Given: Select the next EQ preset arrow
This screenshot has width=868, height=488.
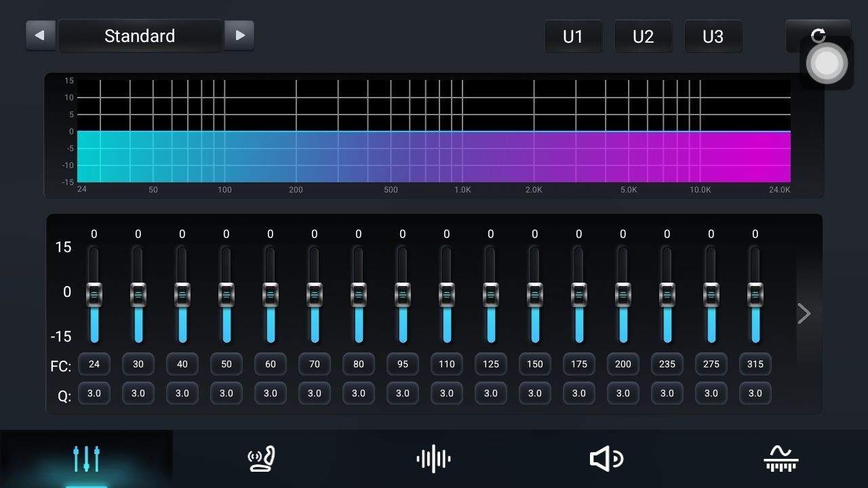Looking at the screenshot, I should tap(239, 36).
